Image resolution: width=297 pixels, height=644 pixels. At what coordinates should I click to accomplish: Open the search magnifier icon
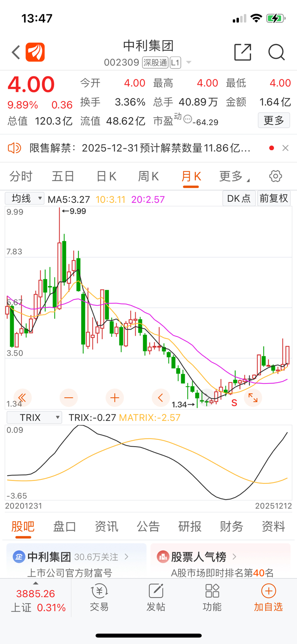click(277, 52)
